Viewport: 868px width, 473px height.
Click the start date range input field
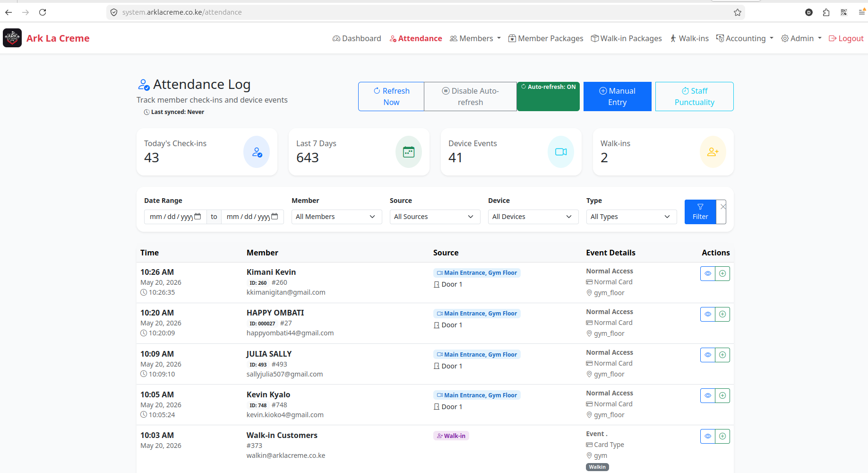tap(175, 217)
